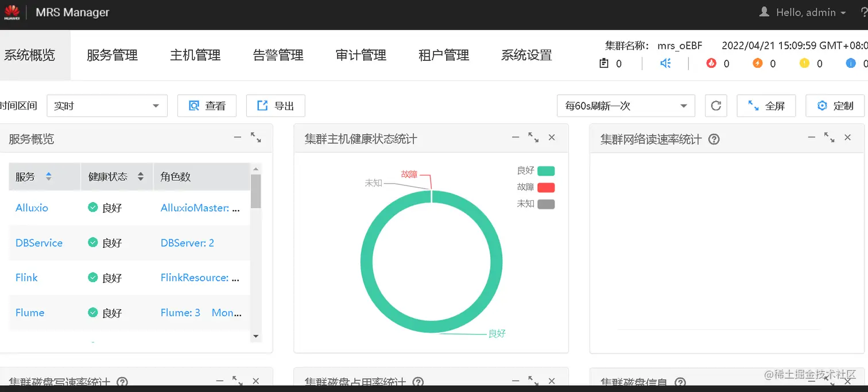The image size is (868, 392).
Task: Open the Alluxio service link
Action: pyautogui.click(x=32, y=208)
